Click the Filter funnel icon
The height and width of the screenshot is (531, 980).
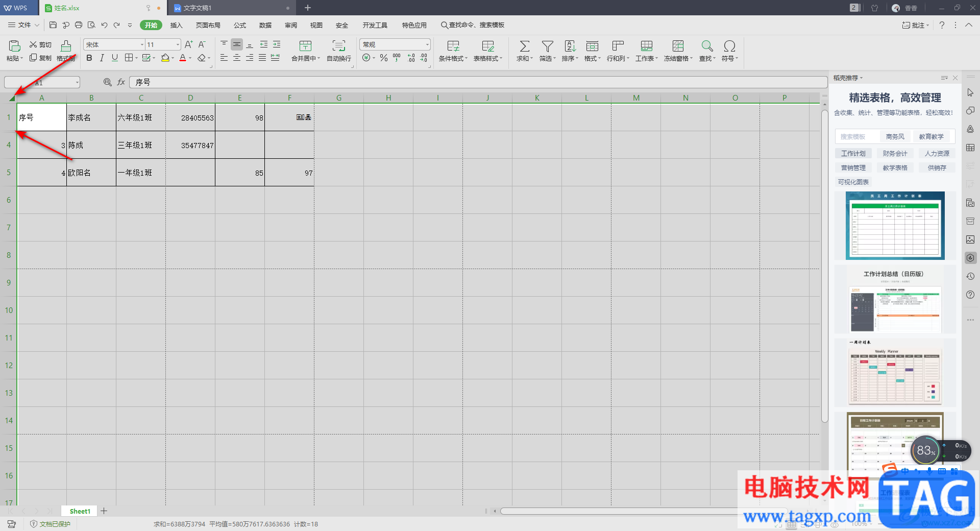547,46
